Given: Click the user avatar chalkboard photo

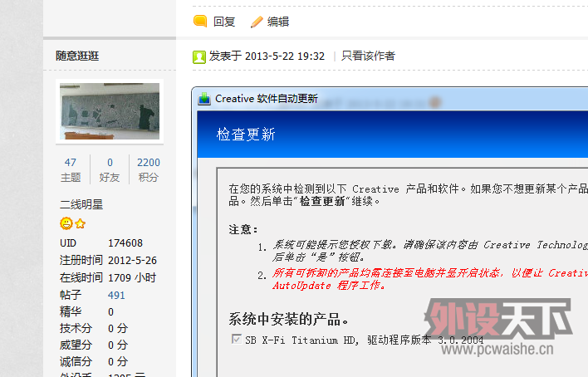Looking at the screenshot, I should [x=110, y=111].
